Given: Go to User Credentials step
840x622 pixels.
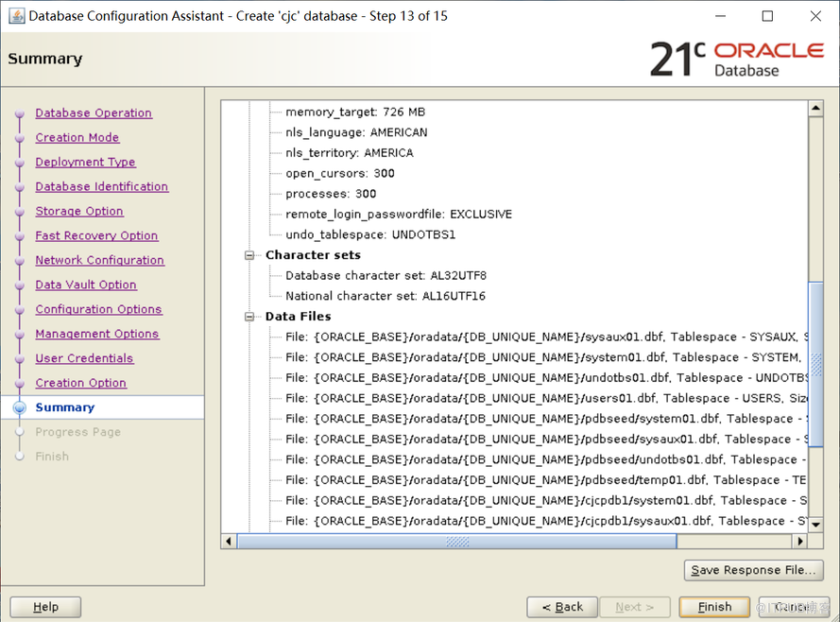Looking at the screenshot, I should [84, 358].
